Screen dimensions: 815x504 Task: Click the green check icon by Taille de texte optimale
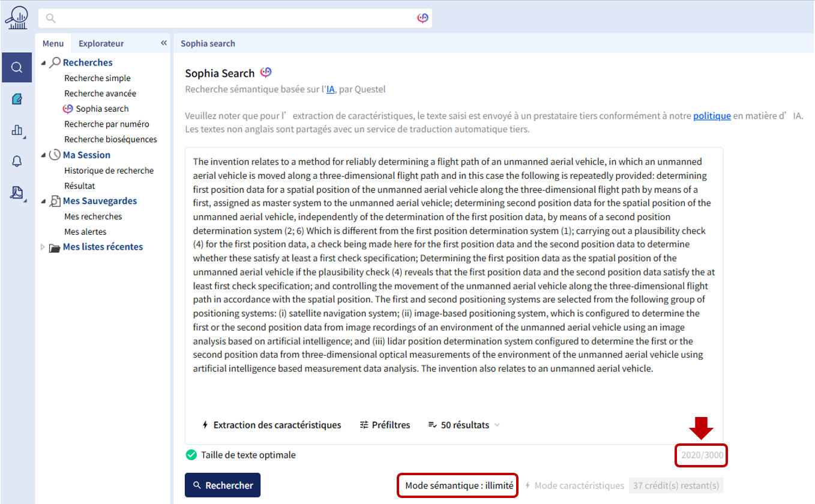point(191,455)
